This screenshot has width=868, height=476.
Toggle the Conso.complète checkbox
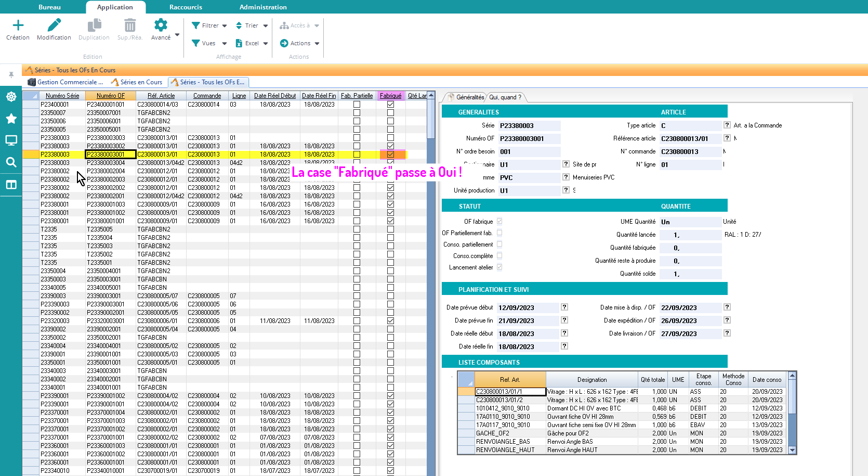(499, 256)
